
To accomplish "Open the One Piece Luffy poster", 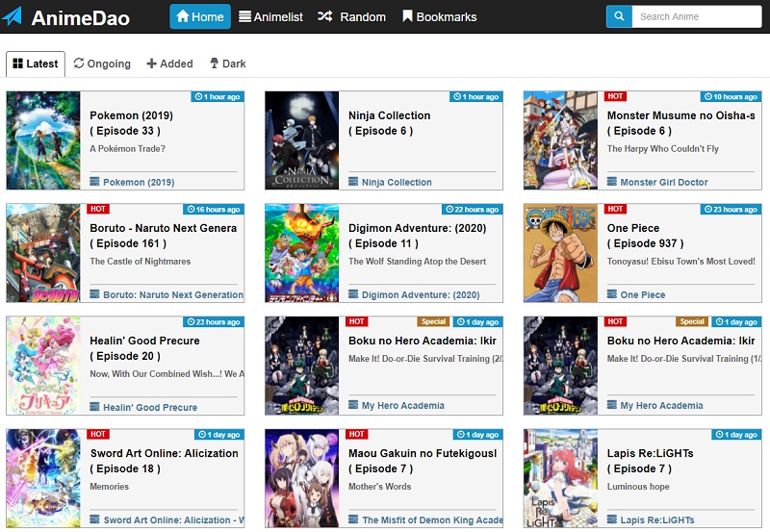I will [x=561, y=253].
